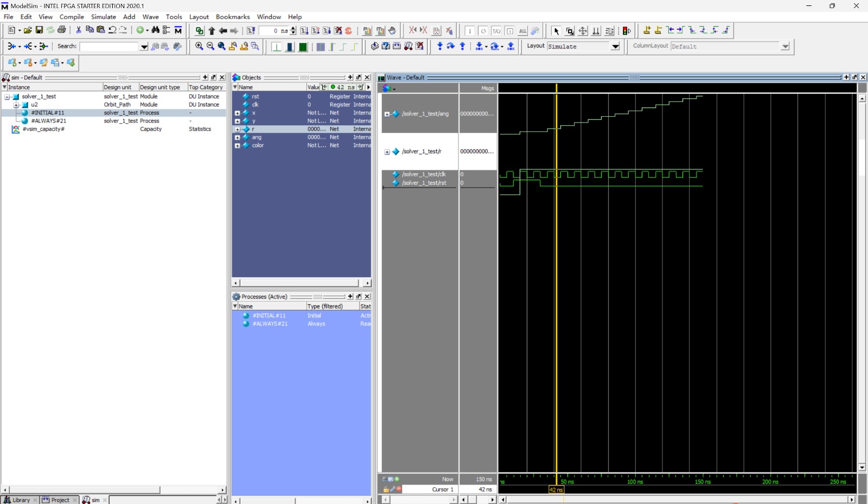The height and width of the screenshot is (504, 868).
Task: Click the blue Step Over arrow icon
Action: click(x=451, y=47)
